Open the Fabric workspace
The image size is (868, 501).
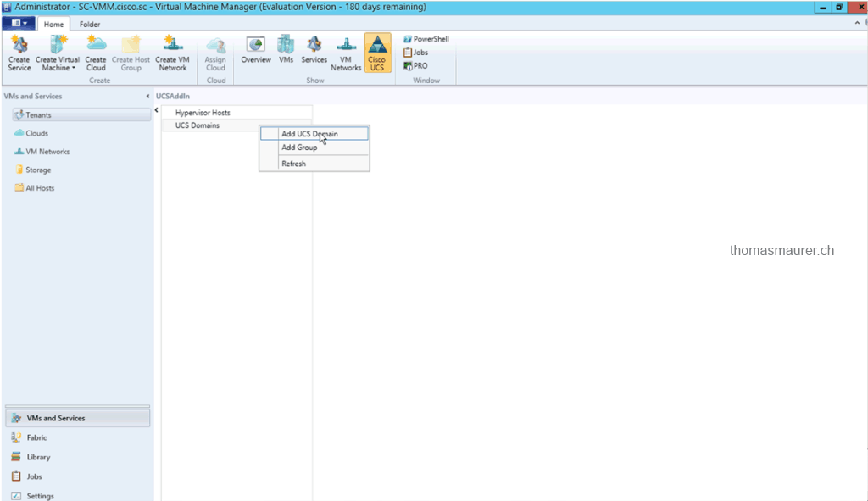[x=77, y=437]
